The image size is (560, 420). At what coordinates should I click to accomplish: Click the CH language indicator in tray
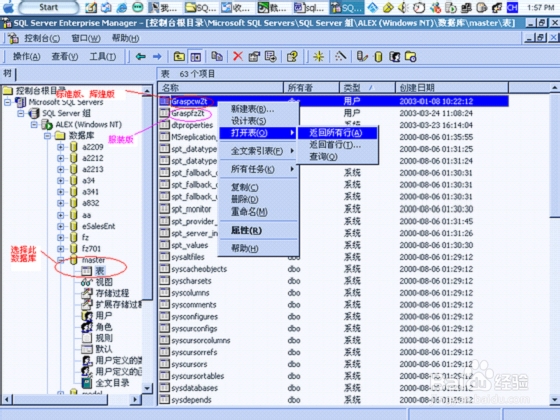click(x=512, y=7)
